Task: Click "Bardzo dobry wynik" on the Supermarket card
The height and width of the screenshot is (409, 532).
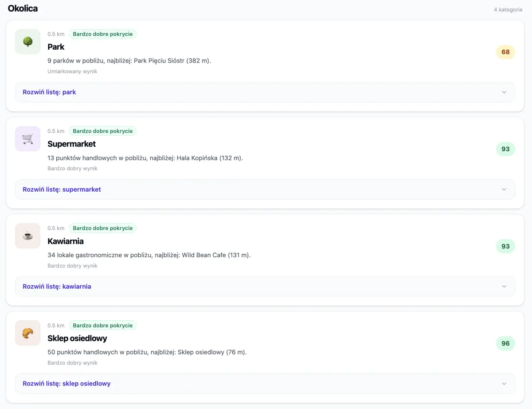Action: click(x=72, y=169)
